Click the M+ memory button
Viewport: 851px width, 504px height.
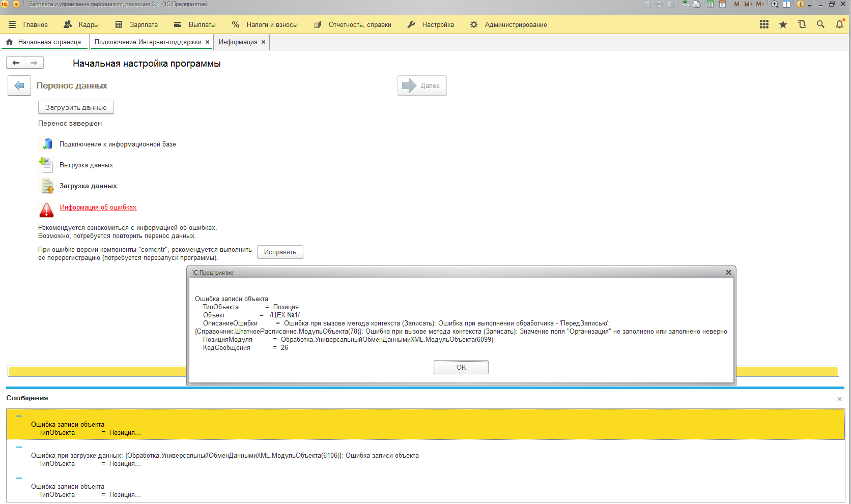[x=748, y=4]
